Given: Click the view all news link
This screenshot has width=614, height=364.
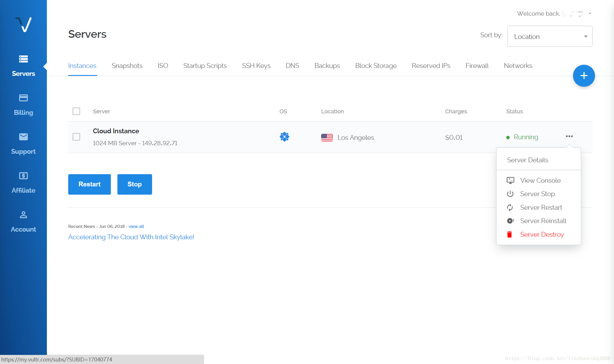Looking at the screenshot, I should pos(136,226).
